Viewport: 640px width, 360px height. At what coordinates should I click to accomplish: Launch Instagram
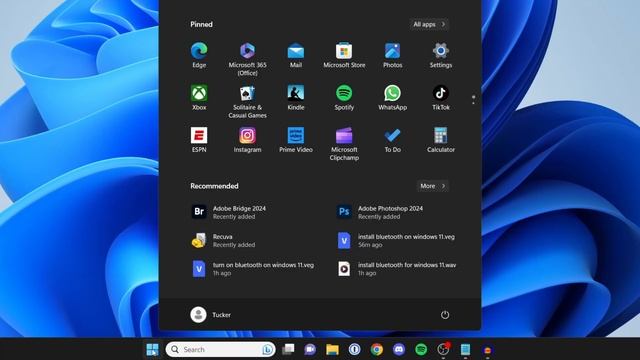click(x=247, y=140)
